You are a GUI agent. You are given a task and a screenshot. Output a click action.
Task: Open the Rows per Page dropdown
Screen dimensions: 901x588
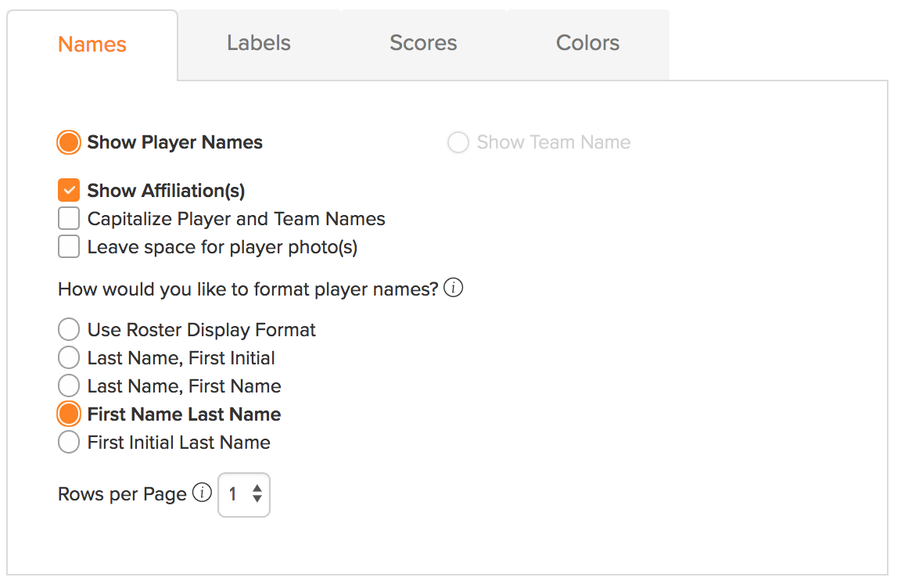(x=244, y=494)
